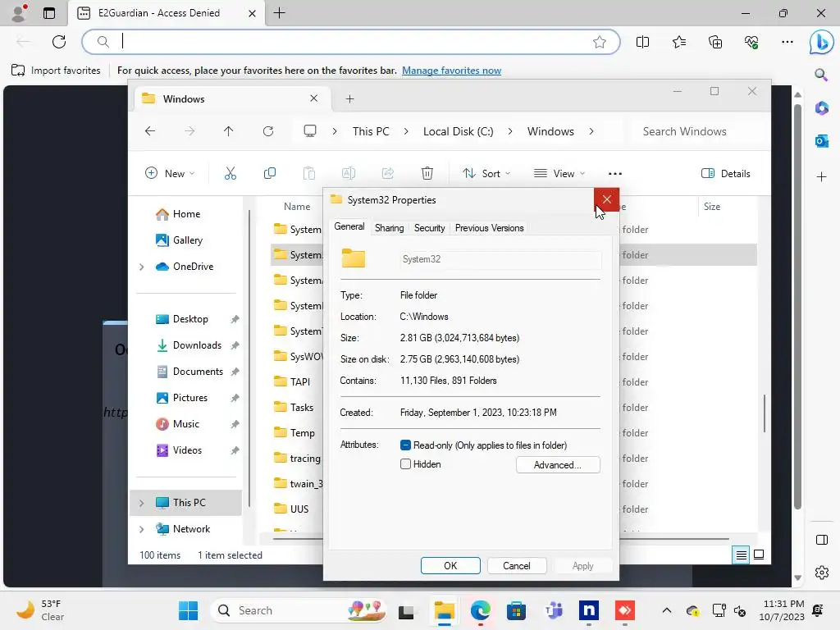
Task: Open Outlook in the Edge sidebar
Action: coord(821,141)
